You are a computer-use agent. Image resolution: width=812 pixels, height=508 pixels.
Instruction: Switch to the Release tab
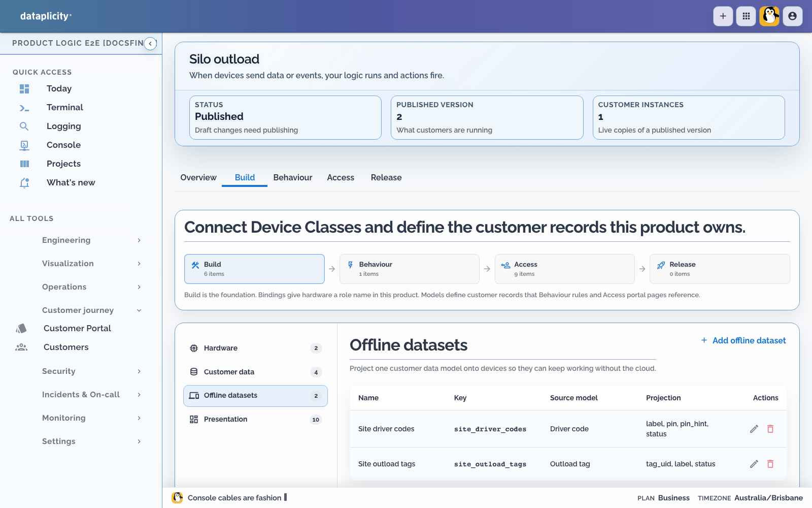(x=386, y=178)
